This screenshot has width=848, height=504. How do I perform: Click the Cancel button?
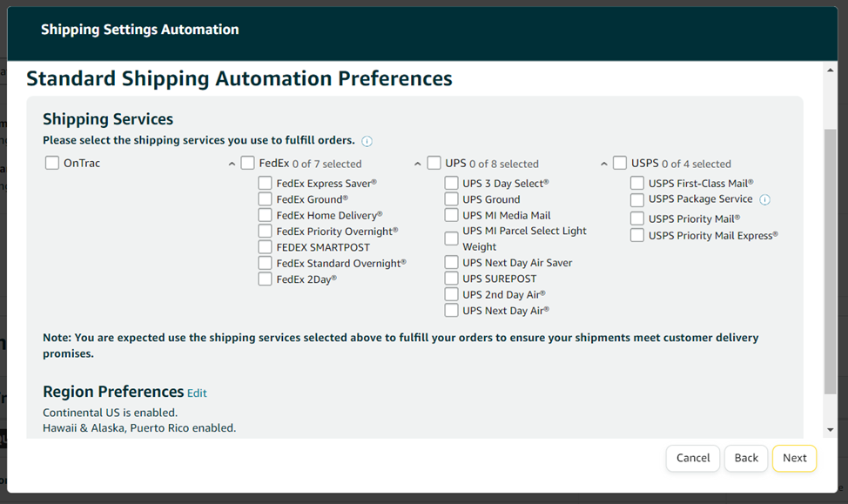pyautogui.click(x=693, y=458)
